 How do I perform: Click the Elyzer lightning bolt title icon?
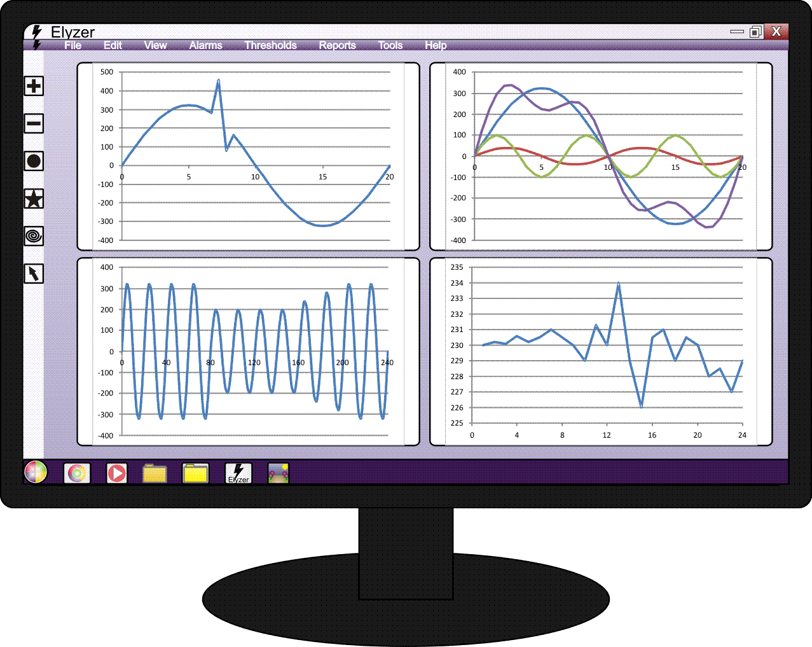pos(37,32)
